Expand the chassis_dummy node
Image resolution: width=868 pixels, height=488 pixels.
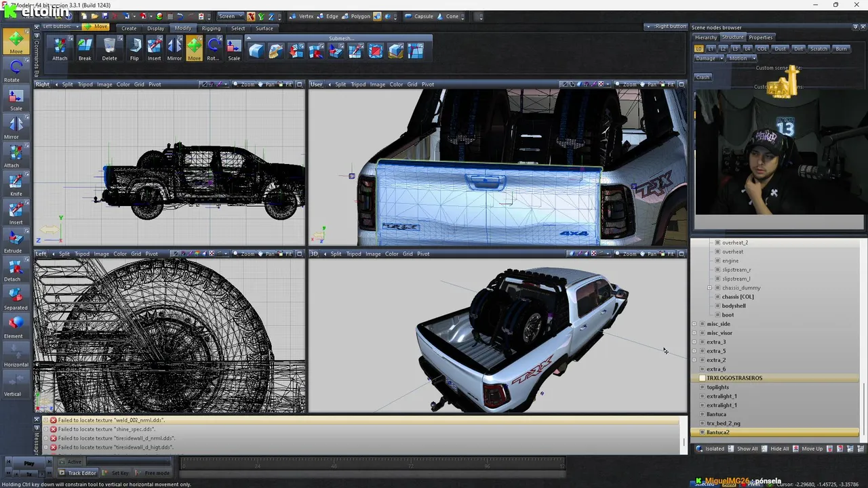coord(709,287)
